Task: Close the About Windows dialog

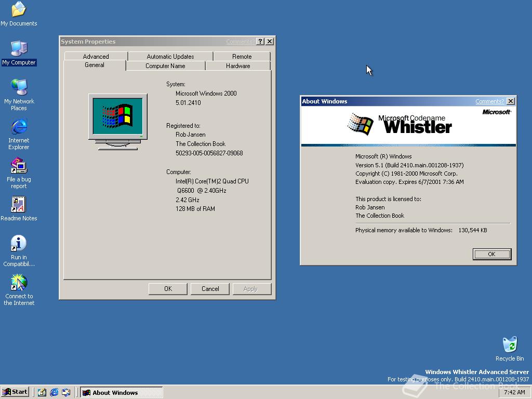Action: pos(510,101)
